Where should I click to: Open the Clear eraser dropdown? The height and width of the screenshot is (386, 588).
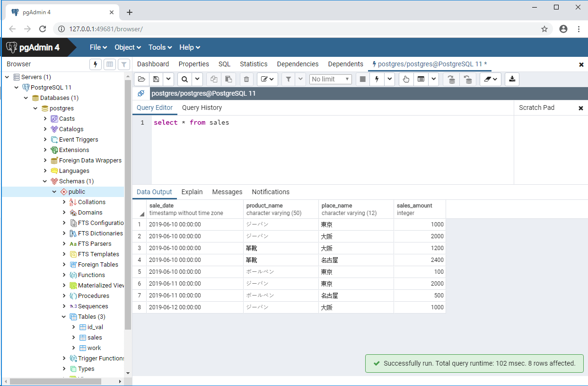coord(491,79)
